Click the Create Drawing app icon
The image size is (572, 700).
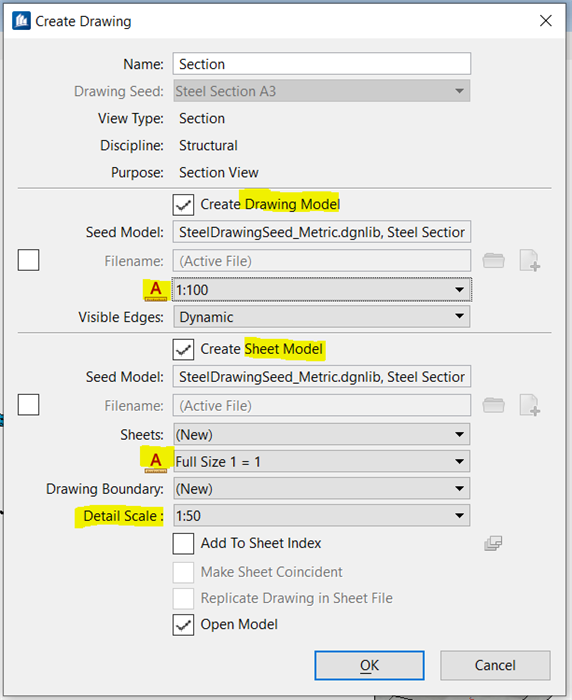coord(21,21)
